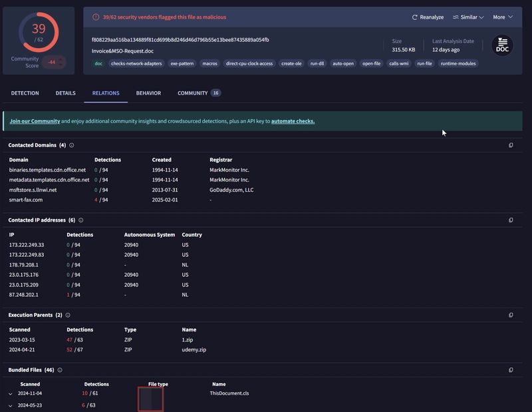Click info icon next to Bundled Files
The height and width of the screenshot is (412, 532).
point(60,370)
